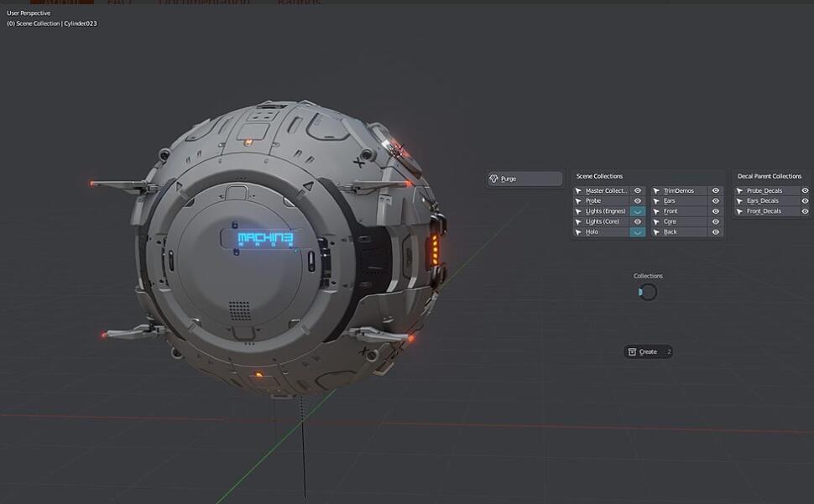Click the 'Decal Parent Collections' heading
Viewport: 814px width, 504px height.
pyautogui.click(x=770, y=176)
